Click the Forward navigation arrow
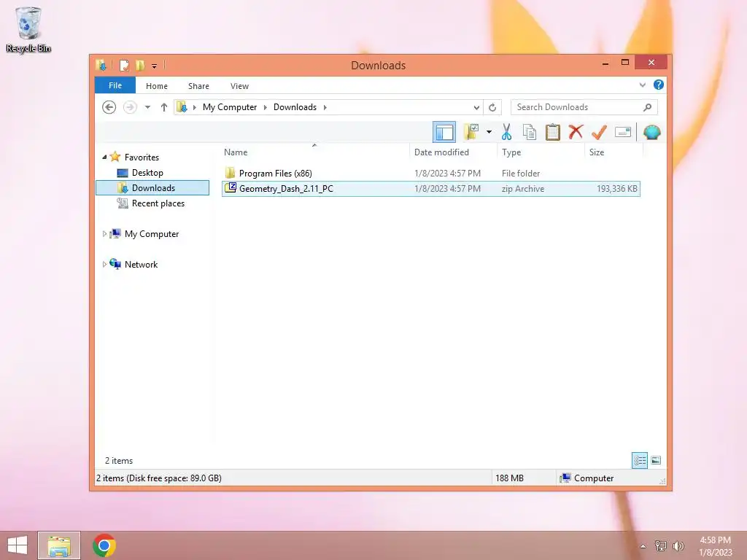This screenshot has height=560, width=747. click(x=130, y=107)
